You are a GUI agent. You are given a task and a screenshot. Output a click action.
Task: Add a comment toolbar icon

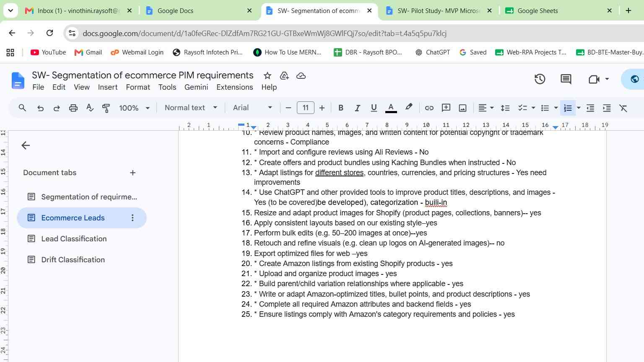click(446, 108)
